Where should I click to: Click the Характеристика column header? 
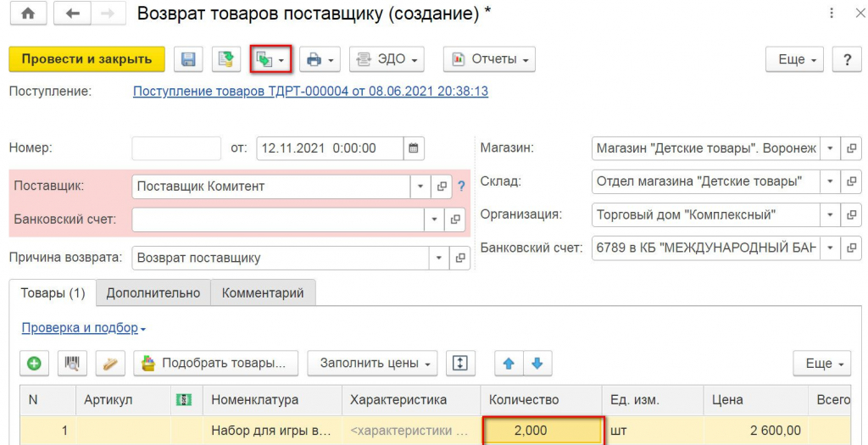pos(411,400)
